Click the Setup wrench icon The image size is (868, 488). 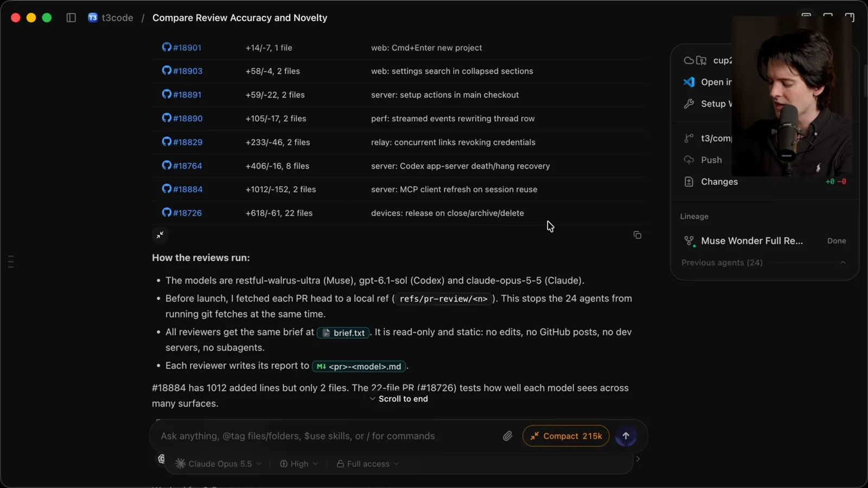point(689,104)
